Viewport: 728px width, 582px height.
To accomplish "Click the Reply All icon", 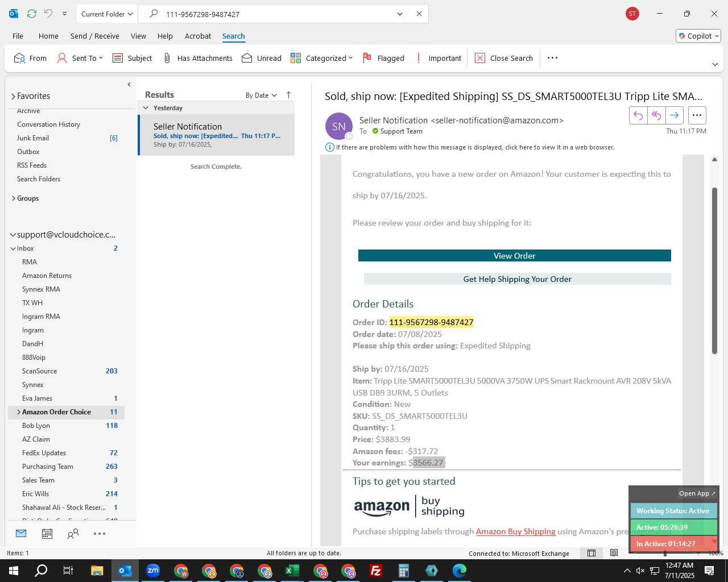I will 656,115.
